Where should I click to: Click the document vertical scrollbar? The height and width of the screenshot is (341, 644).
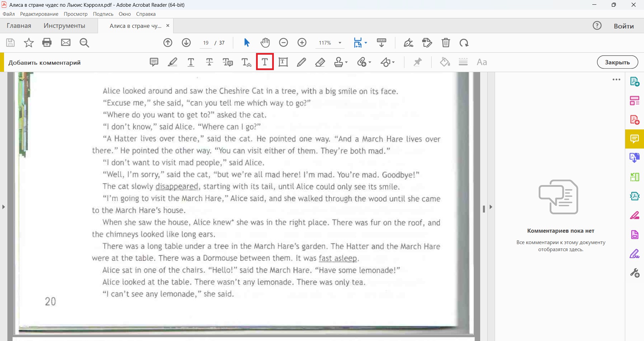pyautogui.click(x=484, y=209)
